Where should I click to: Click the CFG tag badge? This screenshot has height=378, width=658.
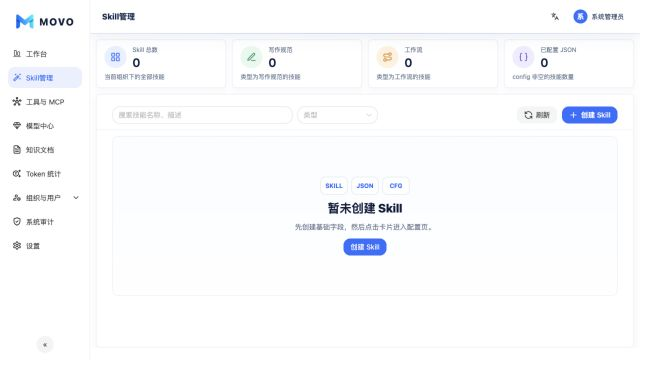coord(396,186)
